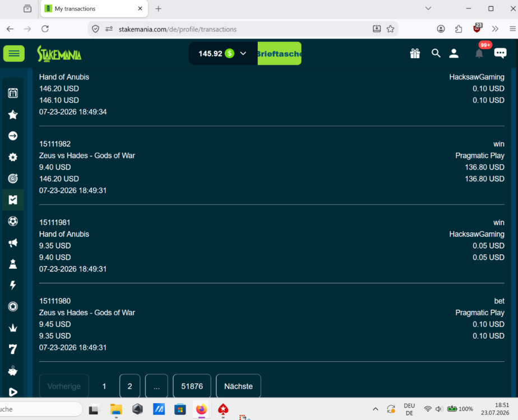
Task: Open the green hamburger menu
Action: [x=14, y=53]
